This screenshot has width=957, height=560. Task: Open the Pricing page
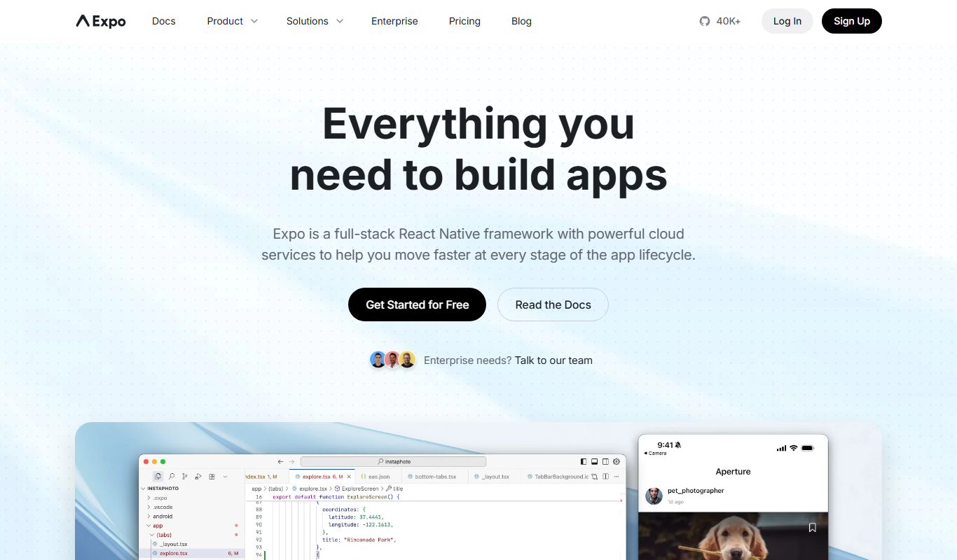[464, 21]
